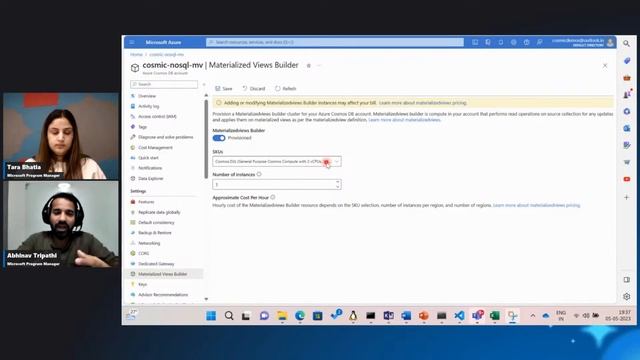Open the Edge sidebar search icon
The height and width of the screenshot is (360, 640).
[x=627, y=43]
